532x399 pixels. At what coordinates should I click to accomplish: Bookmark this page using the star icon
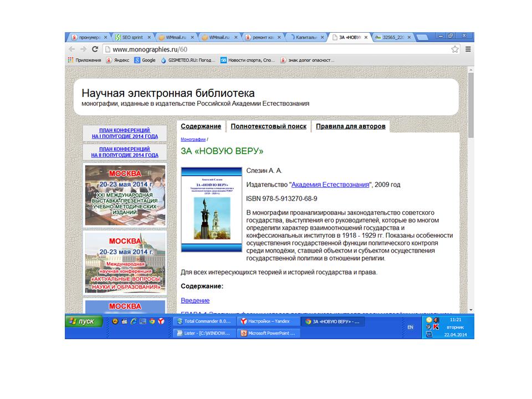coord(455,49)
